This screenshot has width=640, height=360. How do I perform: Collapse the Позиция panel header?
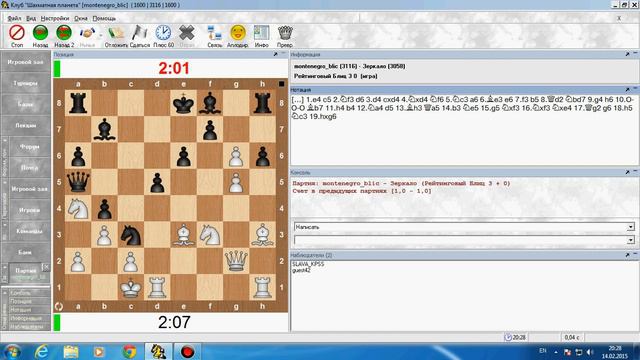point(284,54)
